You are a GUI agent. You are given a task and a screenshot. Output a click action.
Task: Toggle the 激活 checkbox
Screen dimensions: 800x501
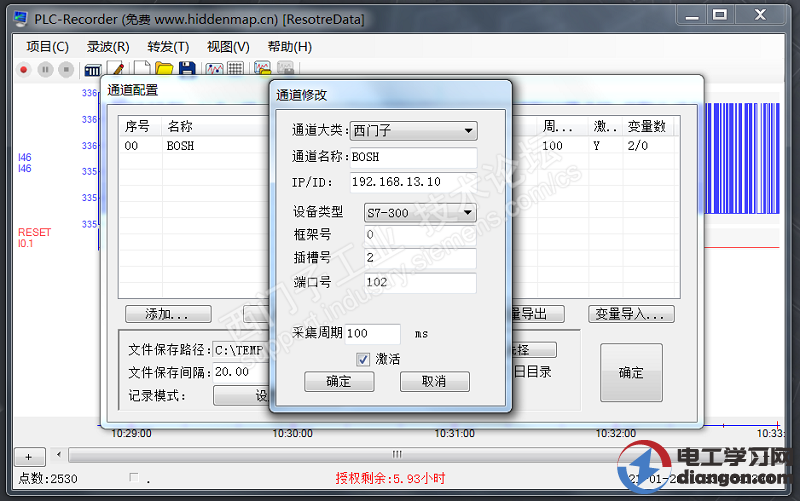point(363,360)
